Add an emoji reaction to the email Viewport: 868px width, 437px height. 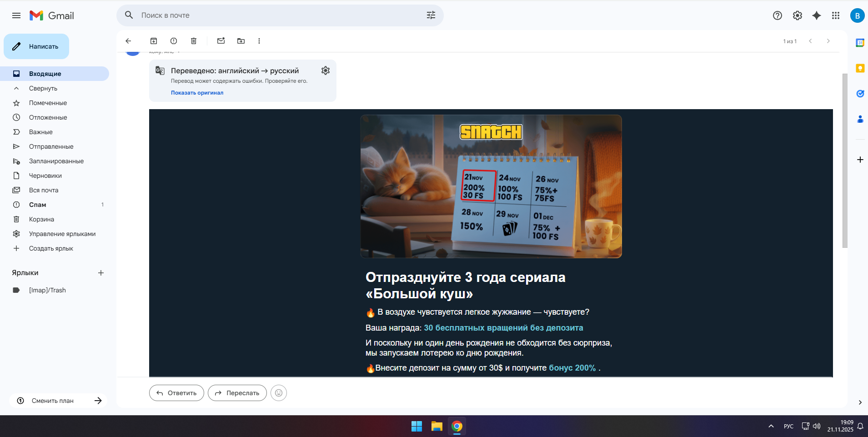tap(279, 393)
